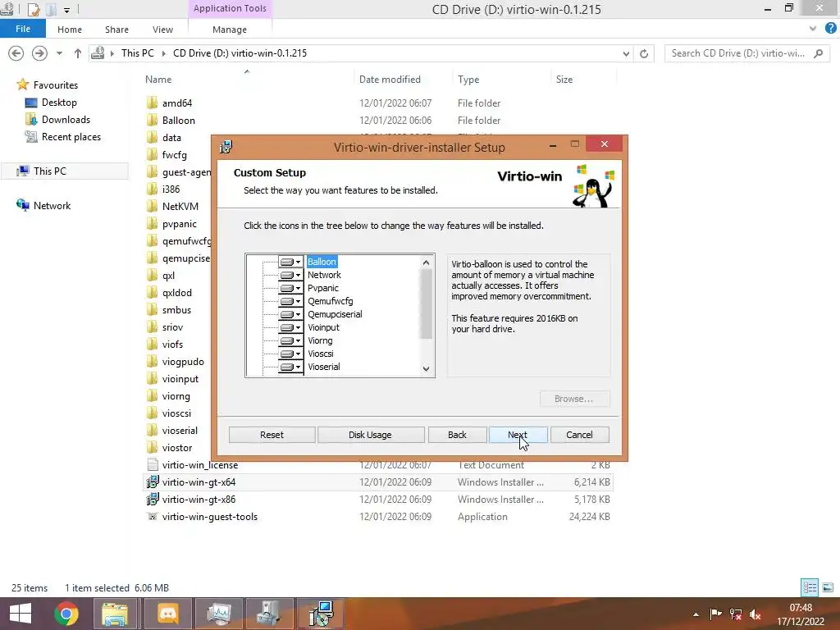Screen dimensions: 840x630
Task: Switch to the View ribbon tab
Action: click(x=162, y=30)
